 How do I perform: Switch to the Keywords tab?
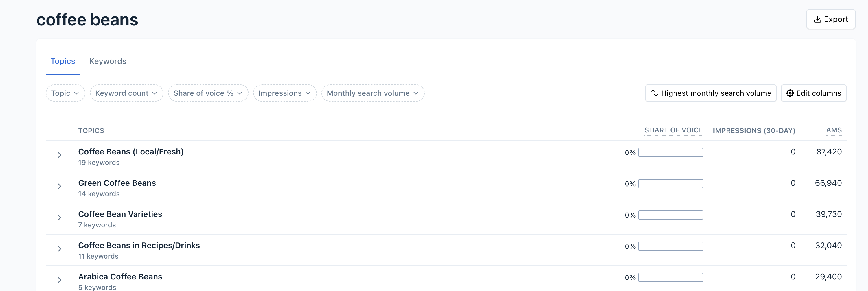tap(108, 61)
